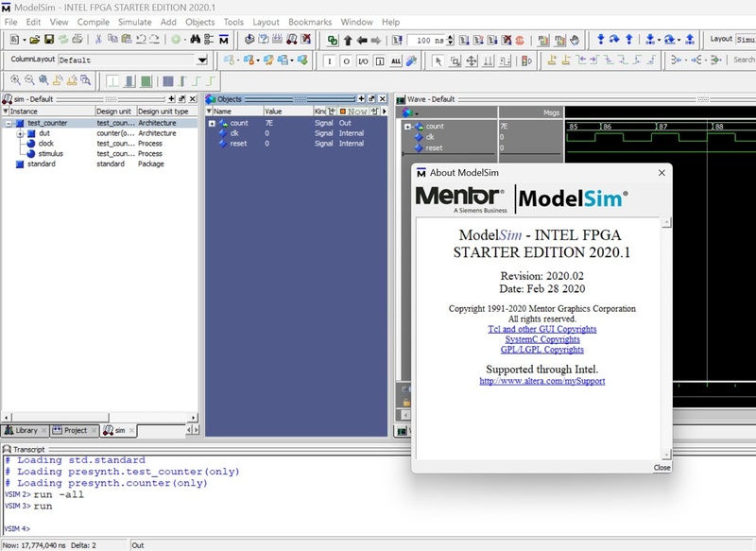Click About dialog scrollbar down arrow
This screenshot has width=756, height=551.
(x=666, y=454)
